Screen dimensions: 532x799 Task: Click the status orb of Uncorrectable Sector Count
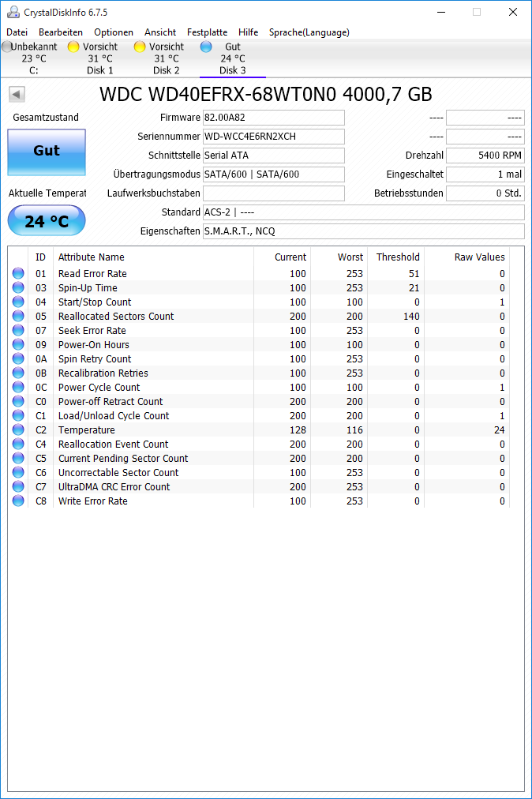18,473
